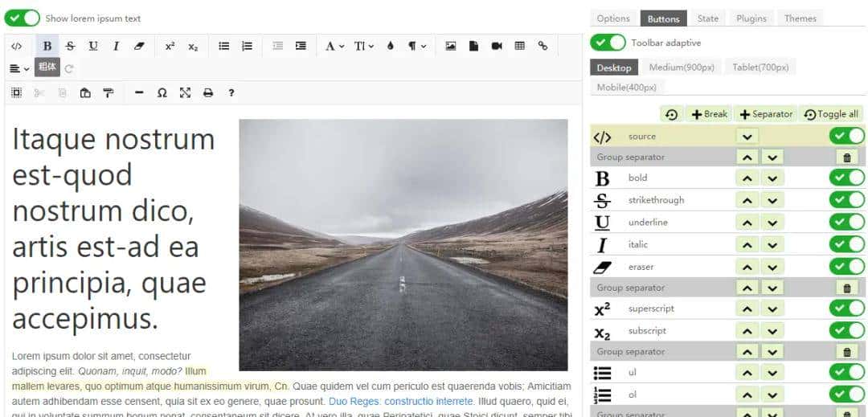Expand the paragraph format dropdown
The image size is (868, 417).
[416, 47]
